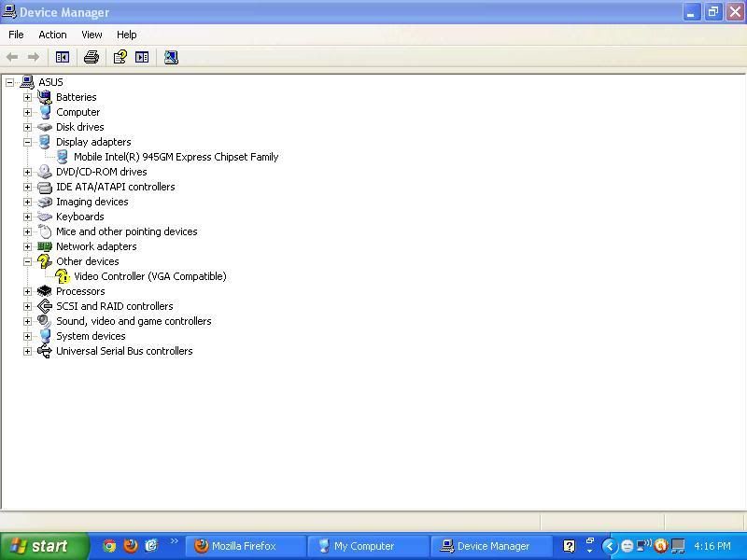This screenshot has width=747, height=560.
Task: Show hidden system tray icons arrow
Action: (609, 546)
